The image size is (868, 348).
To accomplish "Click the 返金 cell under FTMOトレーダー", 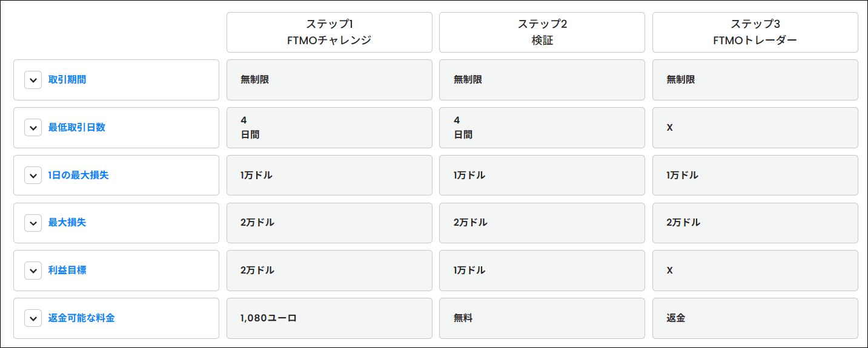I will tap(755, 318).
